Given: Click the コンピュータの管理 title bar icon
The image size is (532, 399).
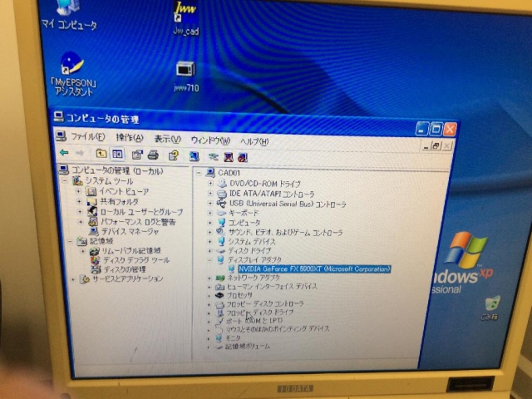Looking at the screenshot, I should coord(58,117).
